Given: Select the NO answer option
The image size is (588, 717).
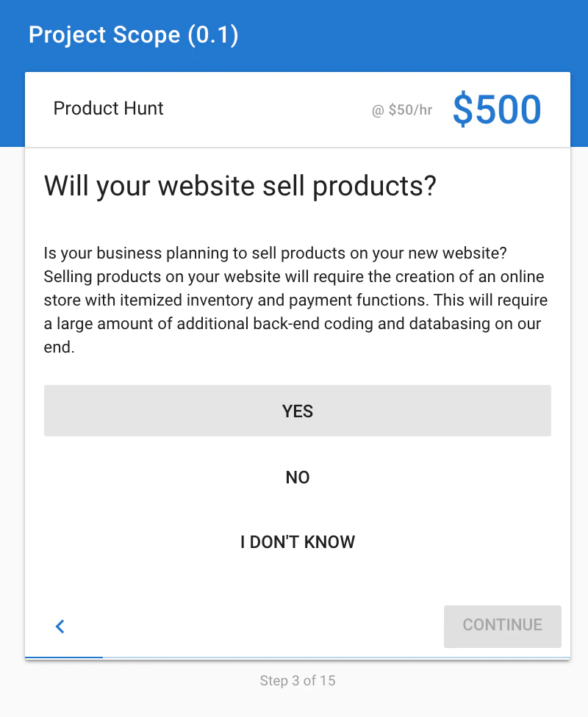Looking at the screenshot, I should click(297, 477).
